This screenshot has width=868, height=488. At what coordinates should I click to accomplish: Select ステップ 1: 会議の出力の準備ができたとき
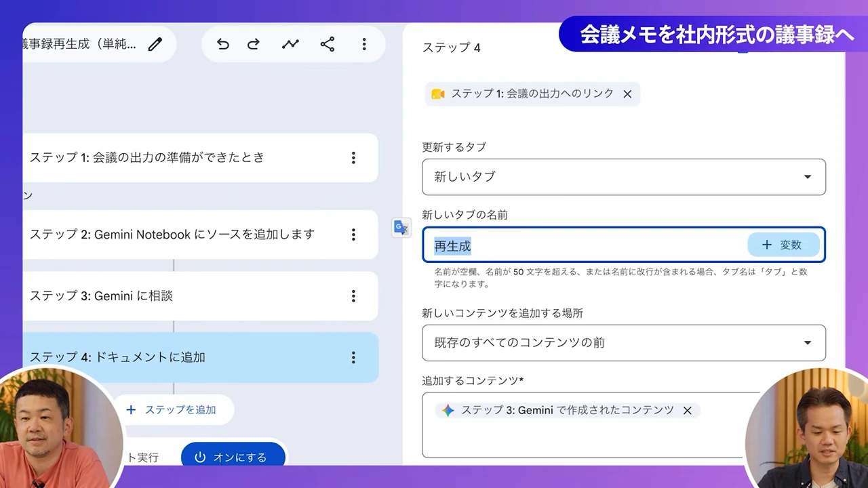tap(200, 157)
